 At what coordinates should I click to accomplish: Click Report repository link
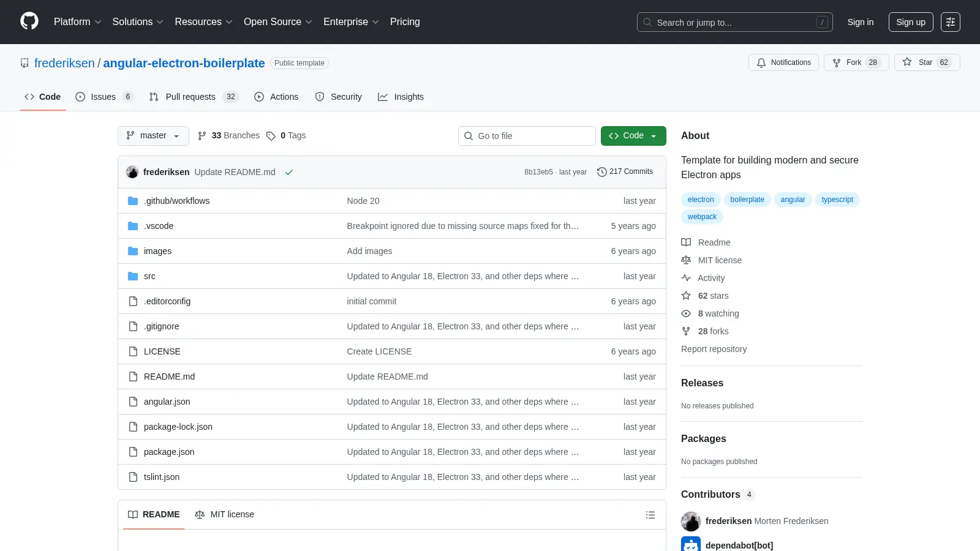[x=714, y=349]
